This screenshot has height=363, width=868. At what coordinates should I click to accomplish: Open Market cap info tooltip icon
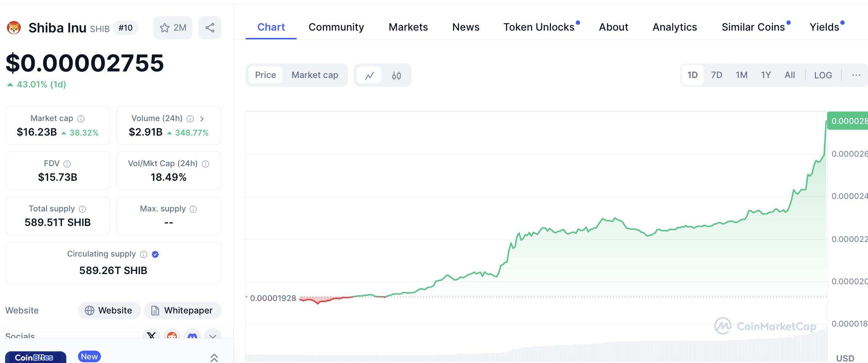[81, 119]
